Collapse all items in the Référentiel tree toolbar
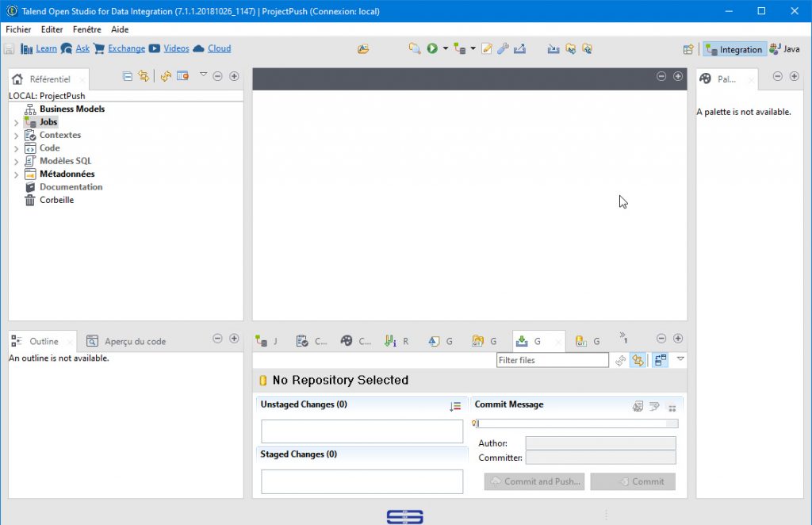The image size is (812, 525). pos(128,76)
